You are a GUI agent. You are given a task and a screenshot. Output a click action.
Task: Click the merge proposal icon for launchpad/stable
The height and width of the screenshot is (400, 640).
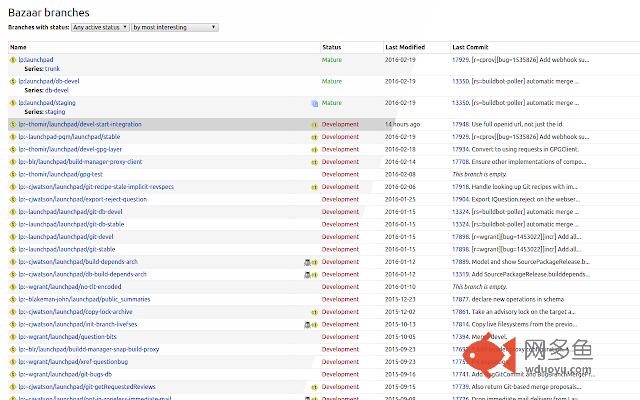pyautogui.click(x=314, y=137)
